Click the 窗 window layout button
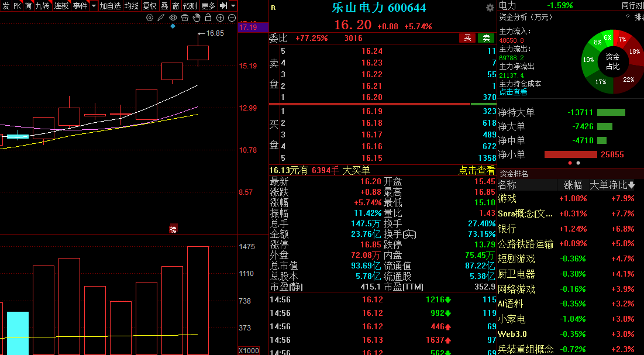This screenshot has width=644, height=355. (x=175, y=6)
